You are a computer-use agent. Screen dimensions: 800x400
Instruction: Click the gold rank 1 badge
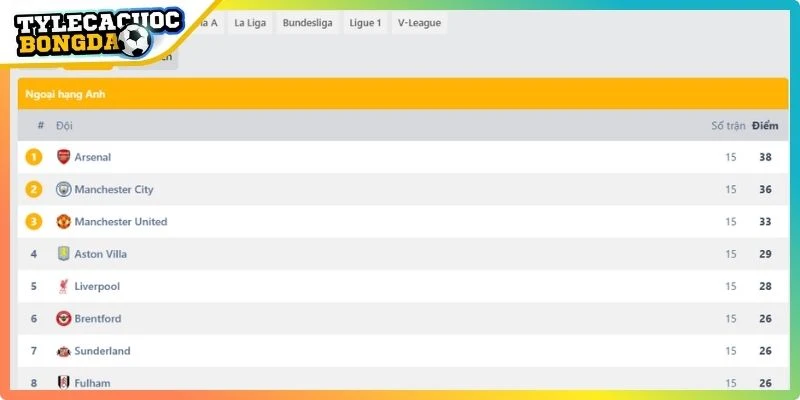[x=34, y=157]
